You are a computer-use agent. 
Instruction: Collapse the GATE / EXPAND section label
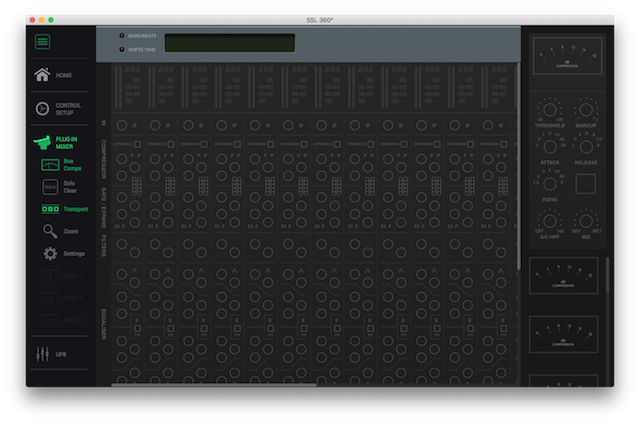click(104, 207)
